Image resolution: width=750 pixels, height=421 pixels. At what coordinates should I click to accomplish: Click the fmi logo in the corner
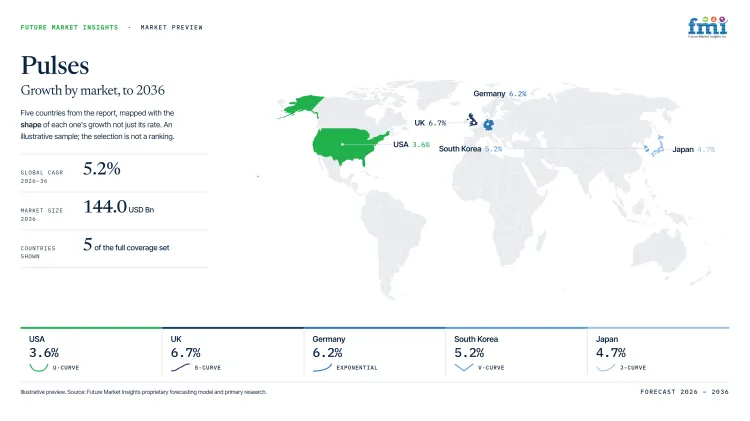point(707,27)
